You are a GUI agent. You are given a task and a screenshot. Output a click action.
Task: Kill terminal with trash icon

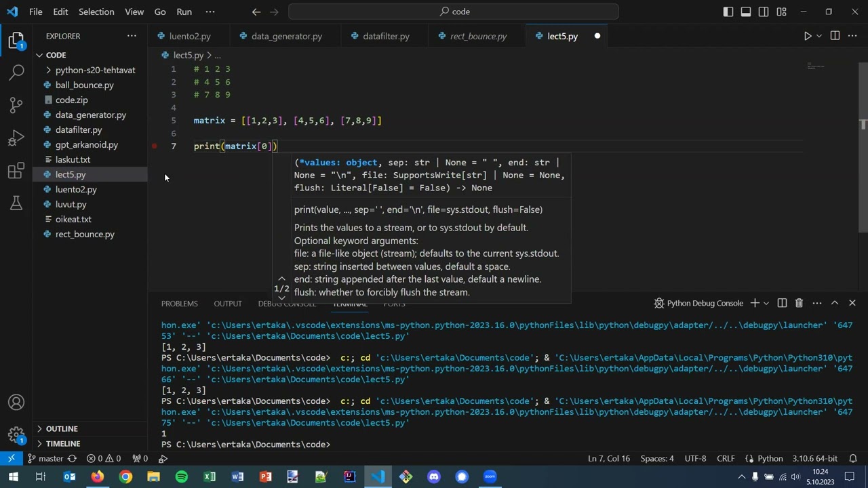799,303
